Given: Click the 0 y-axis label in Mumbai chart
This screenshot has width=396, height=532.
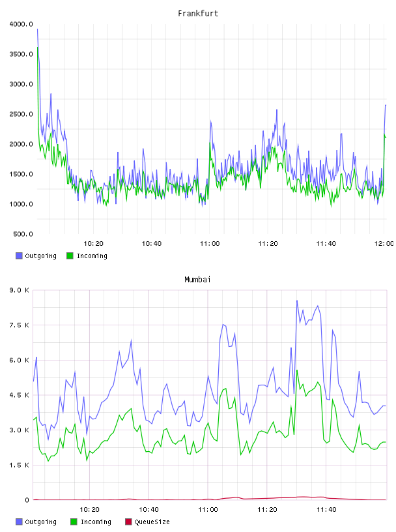Looking at the screenshot, I should pyautogui.click(x=27, y=500).
